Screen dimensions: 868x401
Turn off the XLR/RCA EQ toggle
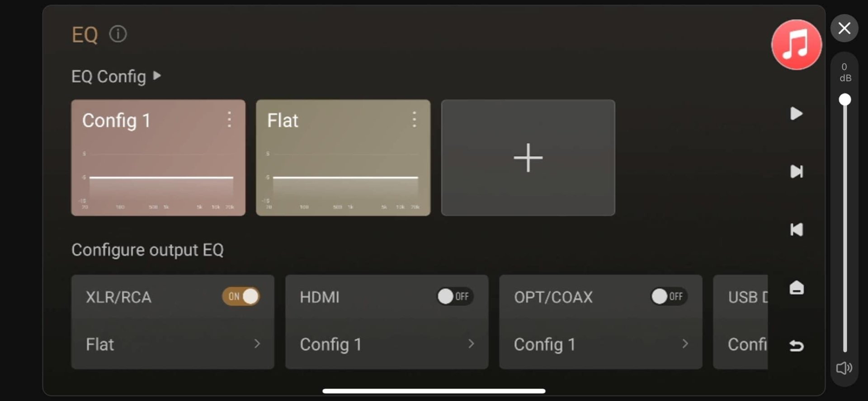point(241,297)
